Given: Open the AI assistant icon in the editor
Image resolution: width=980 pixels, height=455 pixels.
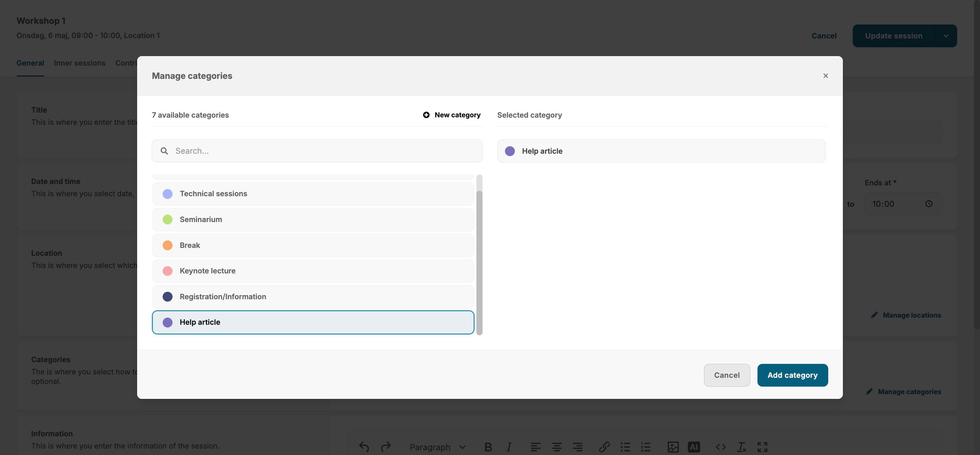Looking at the screenshot, I should [x=693, y=447].
